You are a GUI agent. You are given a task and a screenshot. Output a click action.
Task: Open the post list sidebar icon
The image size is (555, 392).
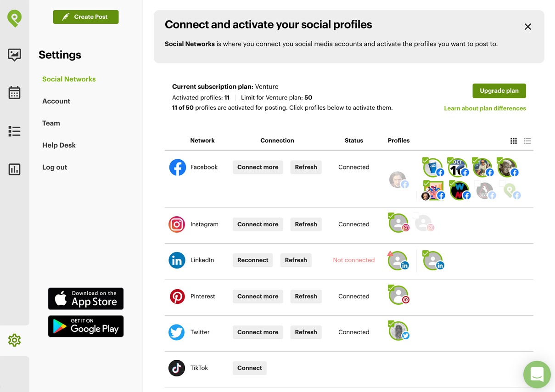(14, 131)
